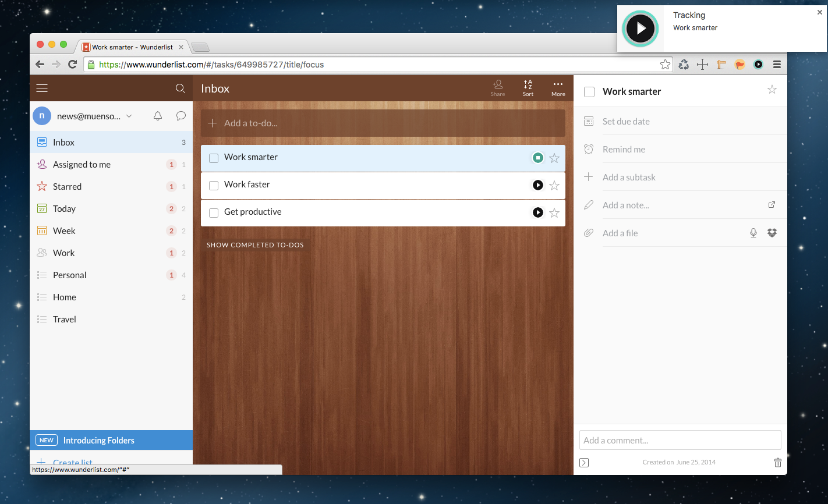Screen dimensions: 828x504
Task: Click the Add a comment field
Action: 680,440
